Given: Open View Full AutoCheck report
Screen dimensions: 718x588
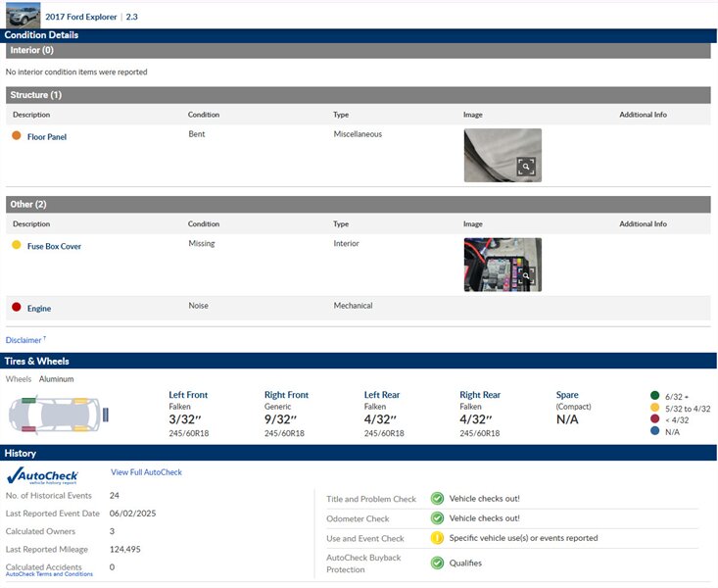Looking at the screenshot, I should click(146, 472).
